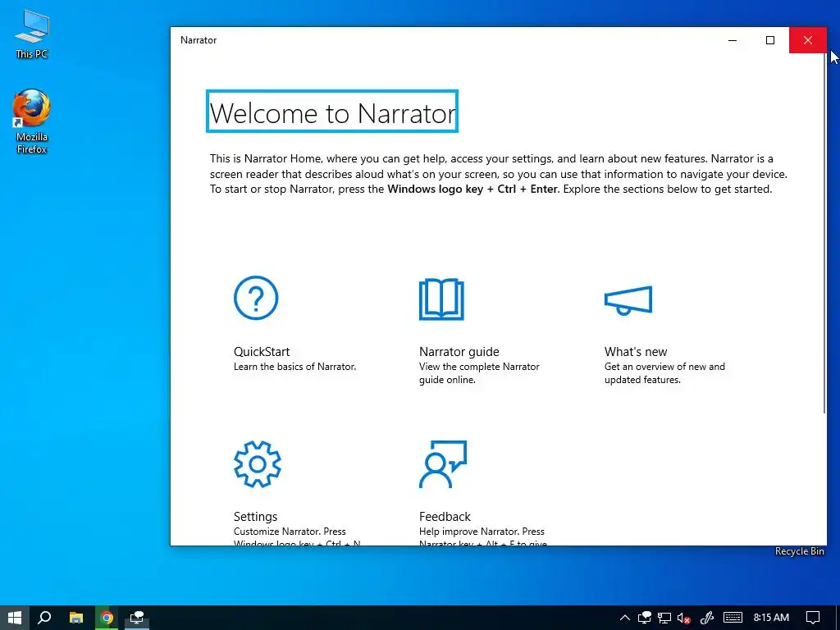
Task: Click 'Learn the basics of Narrator.' text
Action: (x=294, y=367)
